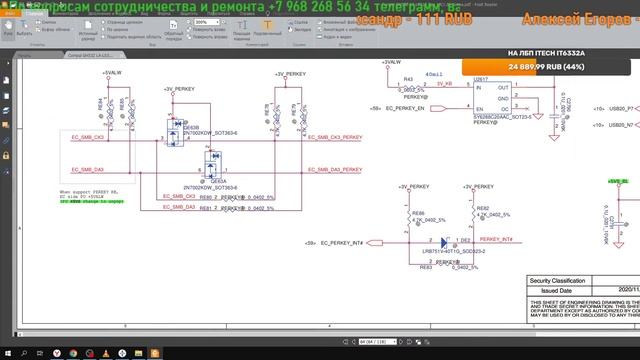Open the Pages thumbnails side panel

[x=6, y=96]
